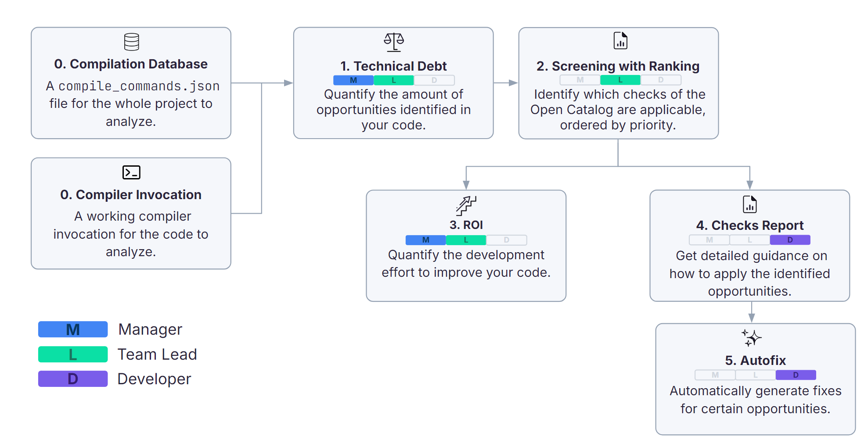Click the greyed D badge under Technical Debt
The height and width of the screenshot is (436, 868).
pyautogui.click(x=434, y=80)
